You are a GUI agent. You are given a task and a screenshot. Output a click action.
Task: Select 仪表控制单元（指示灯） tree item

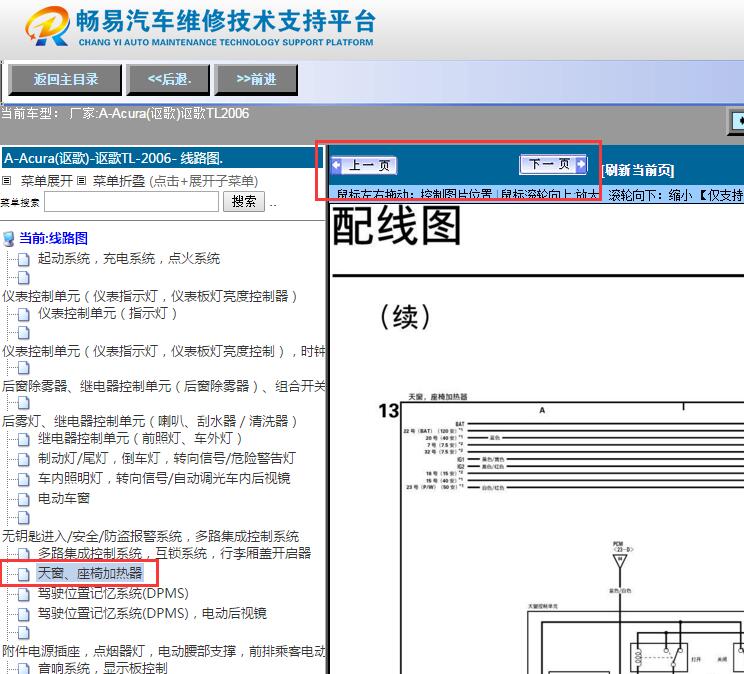pyautogui.click(x=108, y=314)
